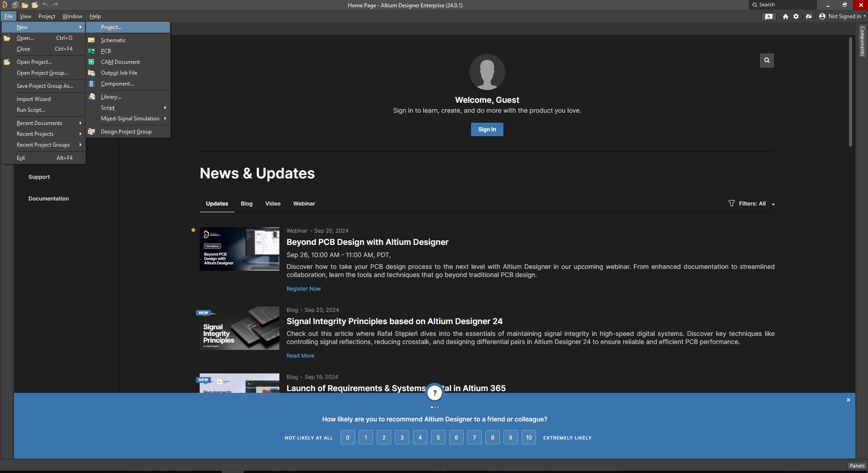This screenshot has height=473, width=868.
Task: Select the Updates tab
Action: click(217, 204)
